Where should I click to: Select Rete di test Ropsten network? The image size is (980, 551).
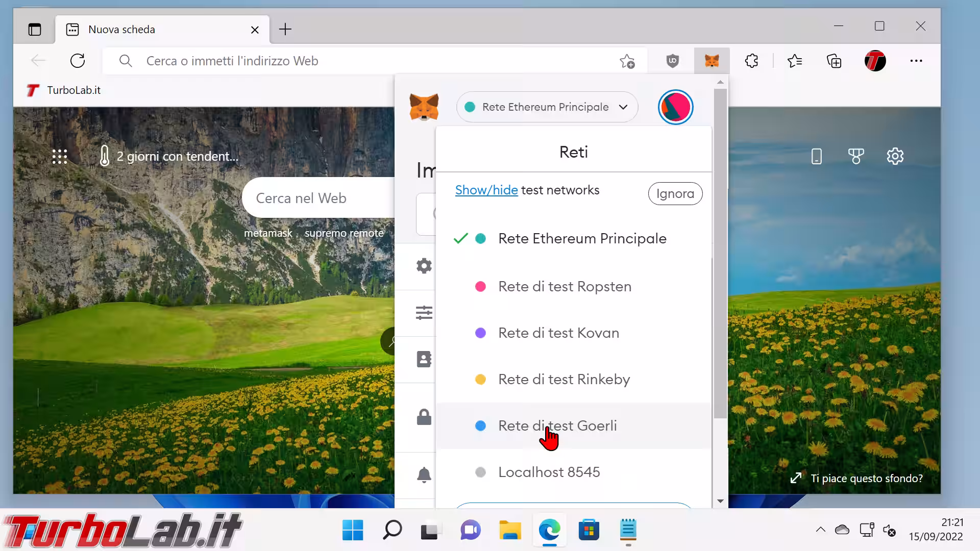(565, 287)
